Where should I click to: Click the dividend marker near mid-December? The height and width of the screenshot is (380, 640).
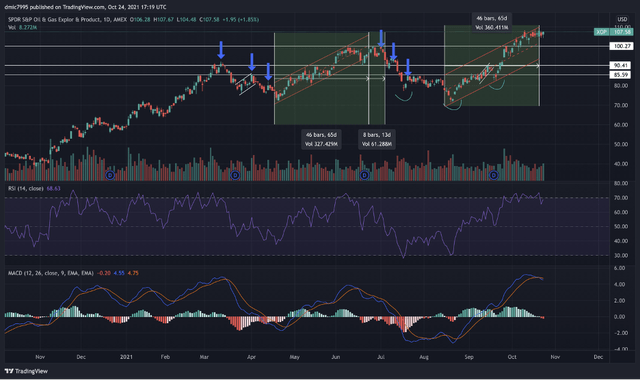tap(110, 176)
